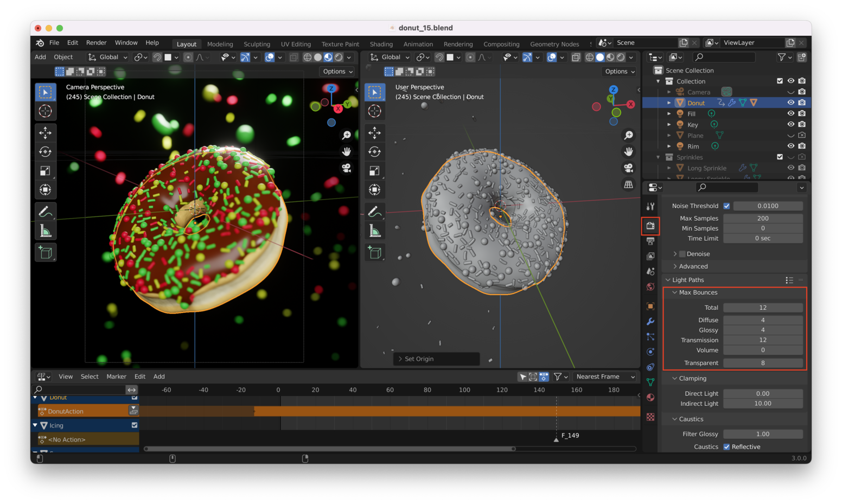
Task: Toggle camera view in right viewport
Action: (x=628, y=168)
